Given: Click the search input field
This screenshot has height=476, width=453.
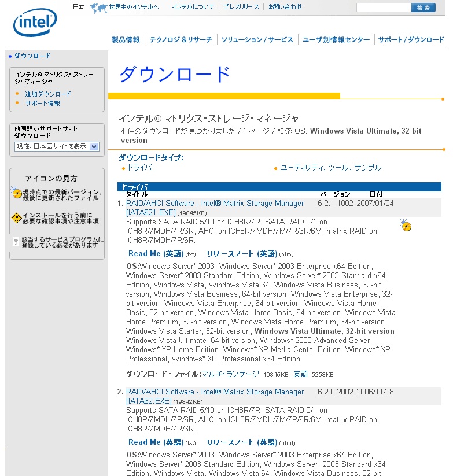Looking at the screenshot, I should [384, 8].
